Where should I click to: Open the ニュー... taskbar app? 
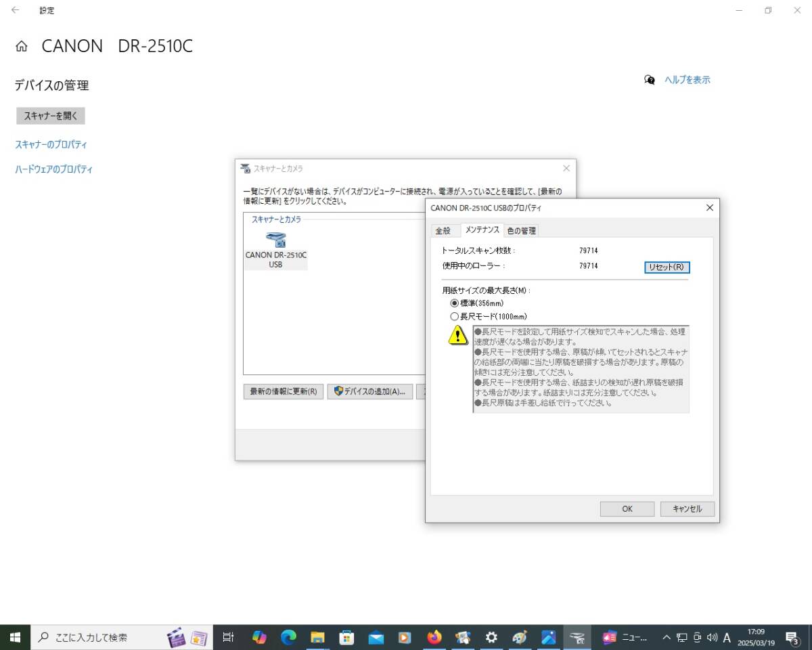[625, 637]
